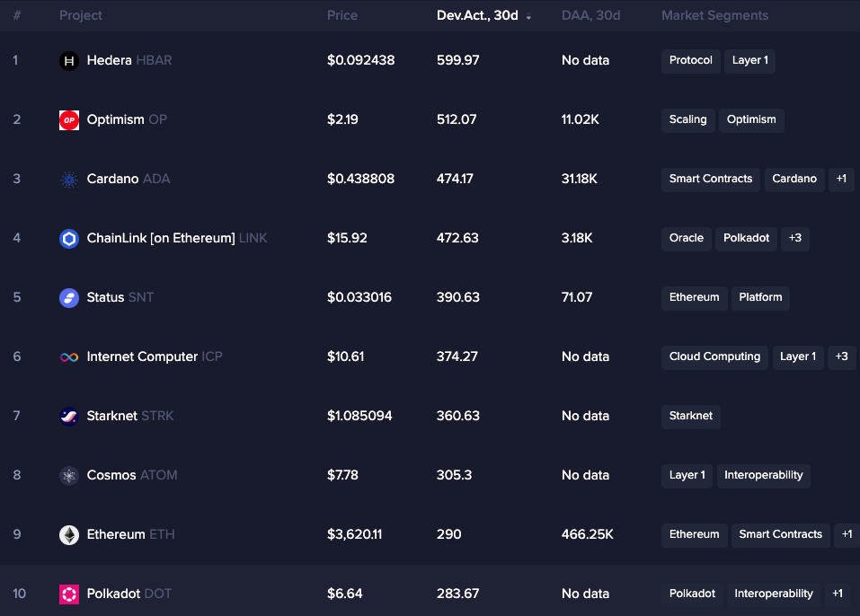
Task: Open the Starknet project link
Action: pyautogui.click(x=112, y=416)
